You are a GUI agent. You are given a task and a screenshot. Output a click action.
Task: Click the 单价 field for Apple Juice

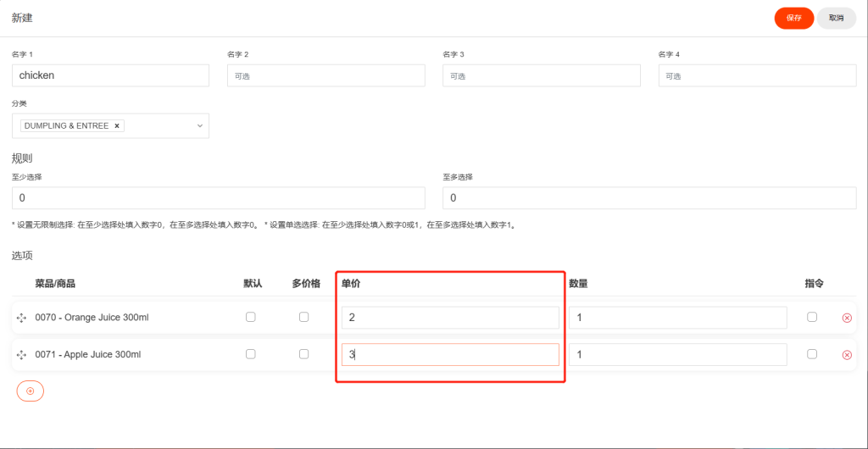click(450, 354)
